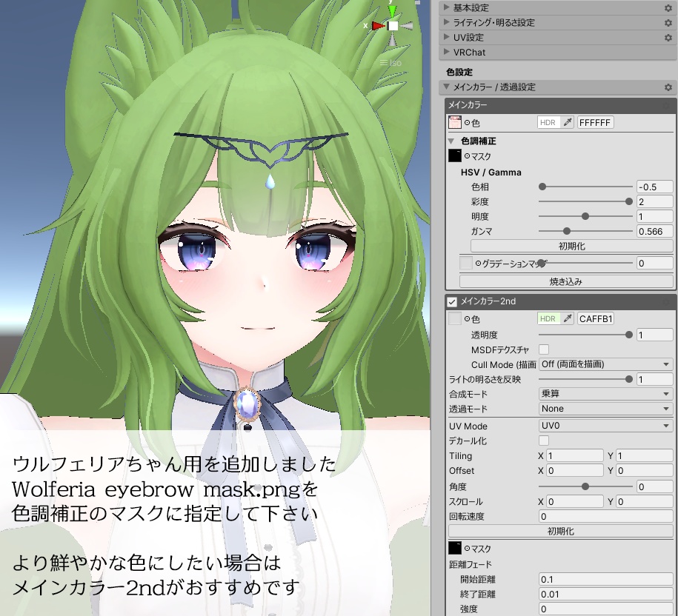678x616 pixels.
Task: Open 合成モード dropdown showing 乗算
Action: (x=605, y=394)
